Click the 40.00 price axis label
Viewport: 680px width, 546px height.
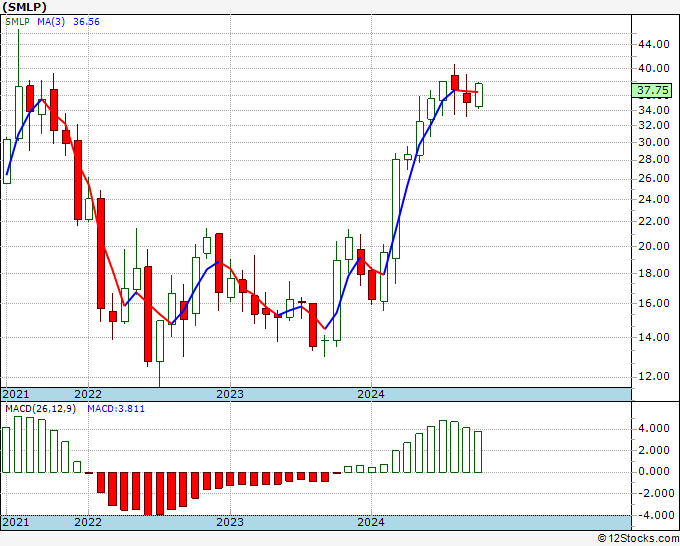point(654,68)
